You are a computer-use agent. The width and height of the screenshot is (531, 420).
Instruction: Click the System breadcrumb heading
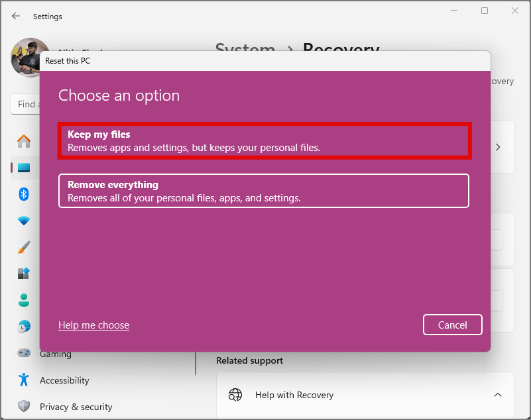click(245, 48)
